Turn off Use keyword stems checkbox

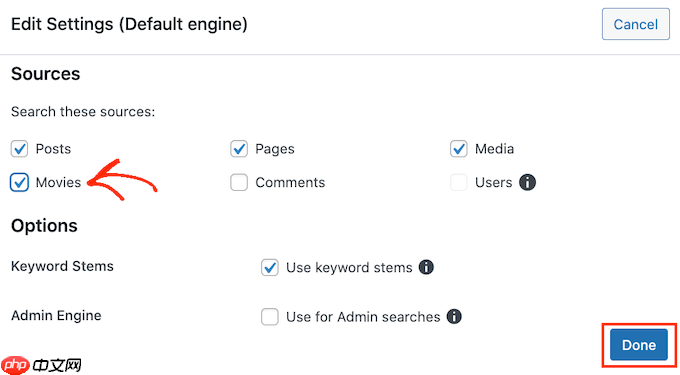click(x=270, y=267)
